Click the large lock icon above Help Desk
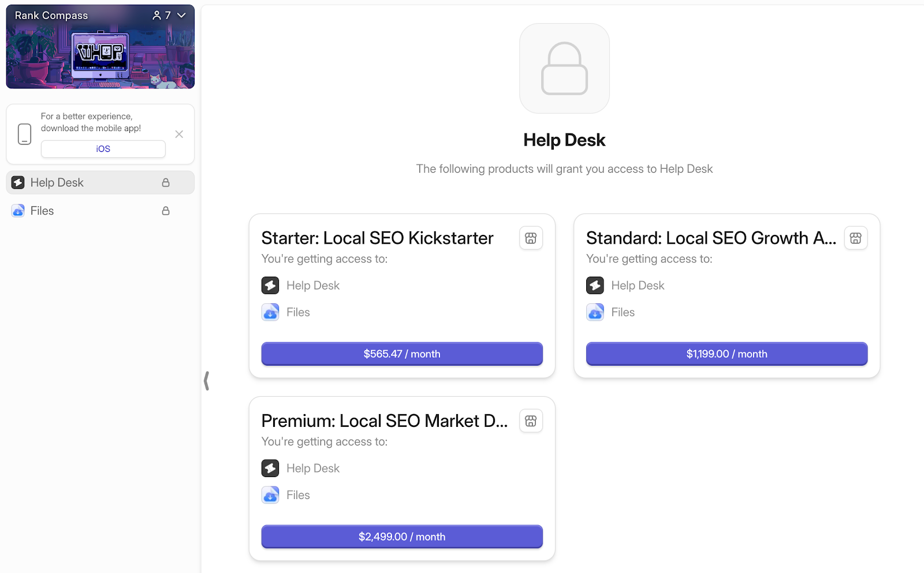The image size is (924, 573). 564,68
